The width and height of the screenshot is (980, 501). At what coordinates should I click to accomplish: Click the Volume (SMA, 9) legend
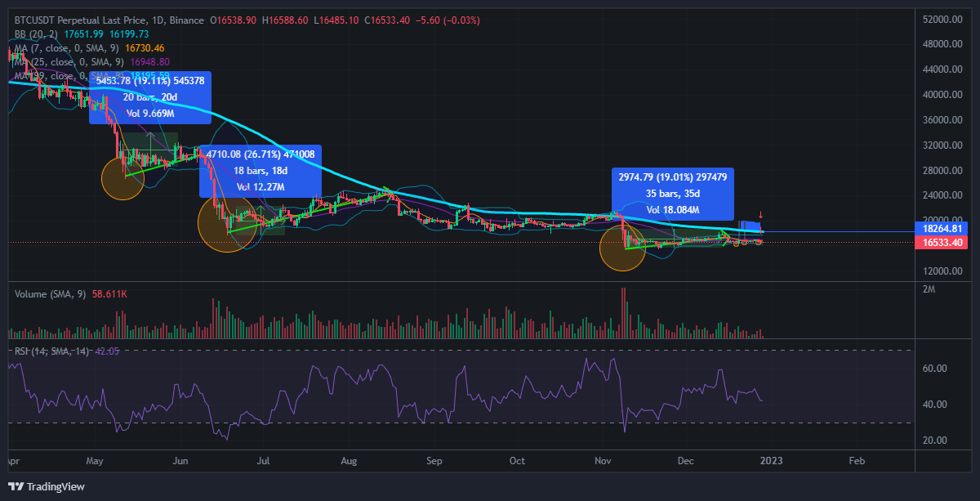click(51, 293)
